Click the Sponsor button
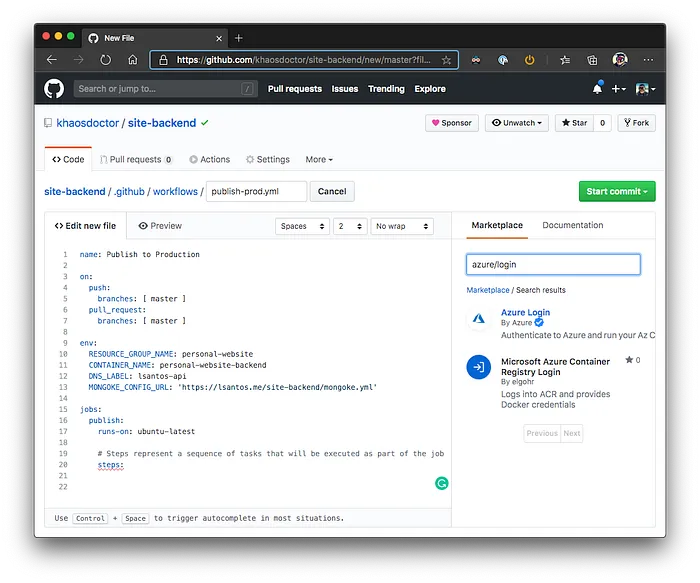 pos(452,123)
